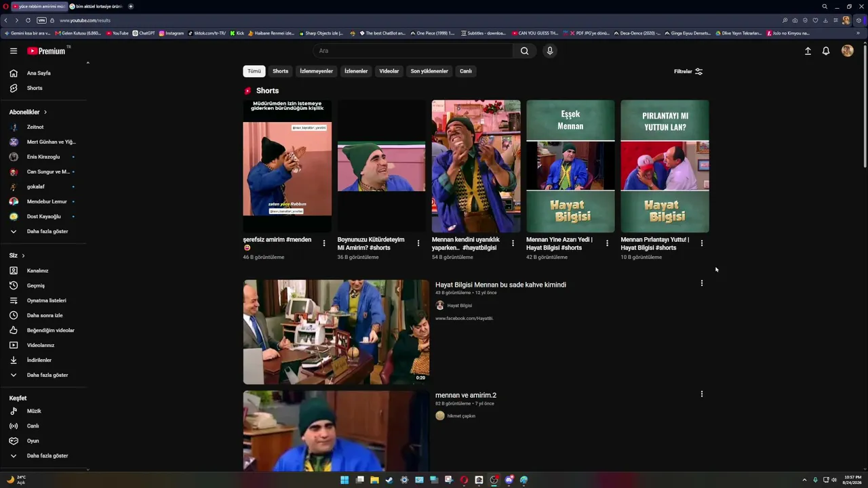Open options for 'Mennan Yine Azarı Yedi' short

[x=607, y=243]
